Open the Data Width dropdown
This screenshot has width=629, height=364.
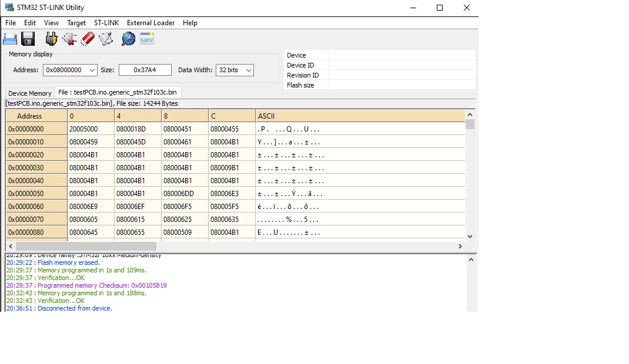235,70
